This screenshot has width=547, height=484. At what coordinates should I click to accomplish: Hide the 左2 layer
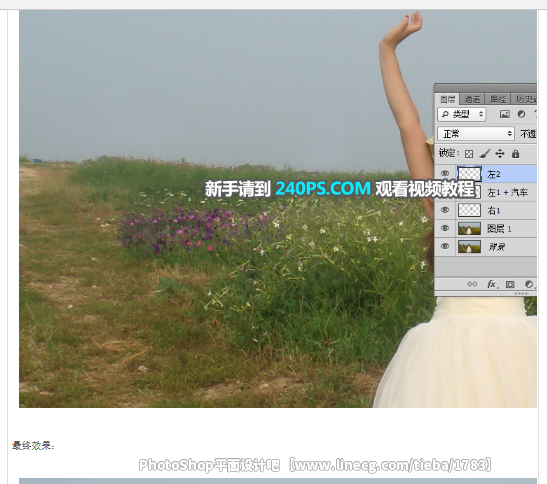[x=445, y=173]
